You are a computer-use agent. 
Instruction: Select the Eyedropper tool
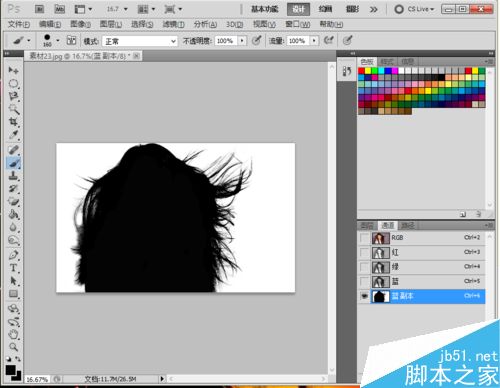(13, 135)
